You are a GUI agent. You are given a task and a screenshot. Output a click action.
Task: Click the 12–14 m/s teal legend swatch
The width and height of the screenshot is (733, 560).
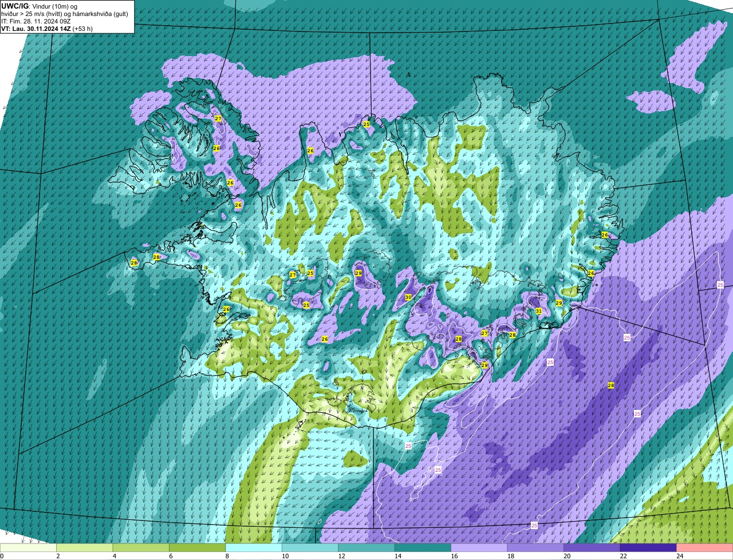(x=366, y=547)
